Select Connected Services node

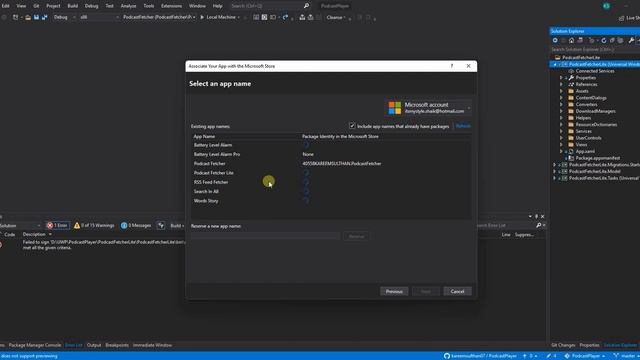(594, 71)
